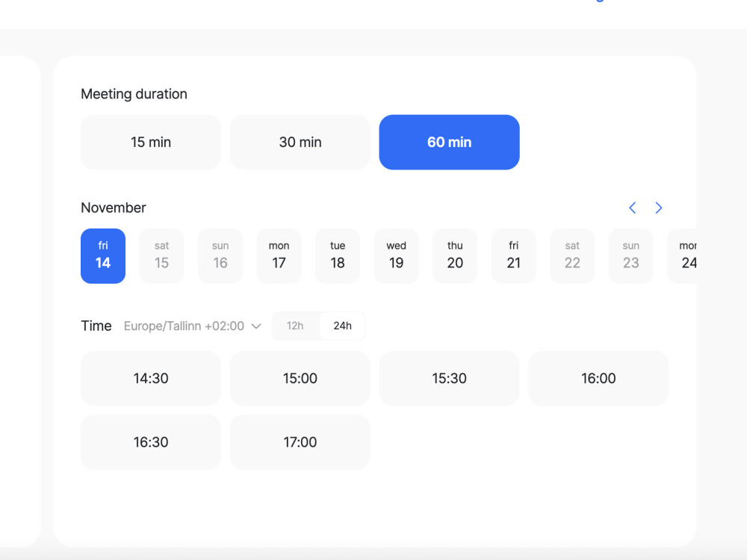
Task: Select 60 min meeting duration
Action: tap(449, 142)
